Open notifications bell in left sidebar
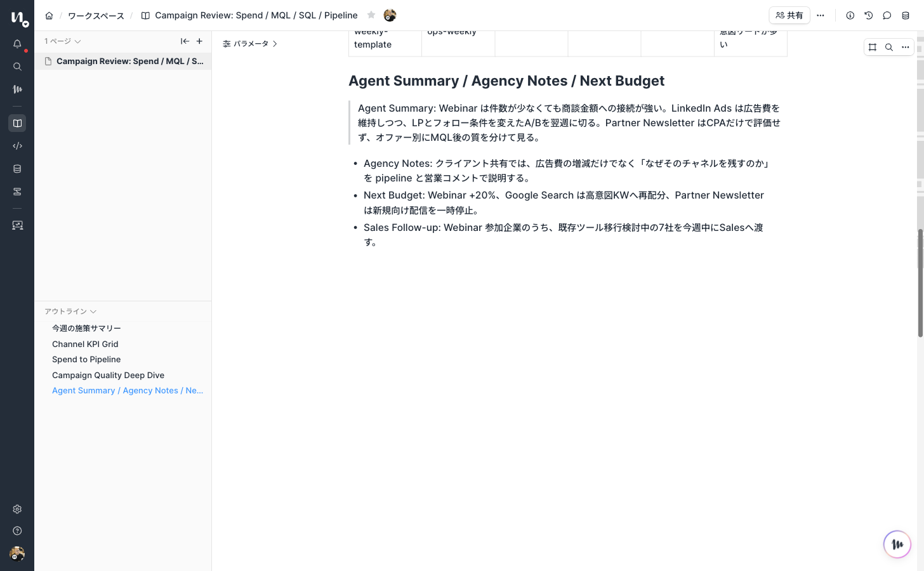Image resolution: width=924 pixels, height=571 pixels. [x=17, y=44]
